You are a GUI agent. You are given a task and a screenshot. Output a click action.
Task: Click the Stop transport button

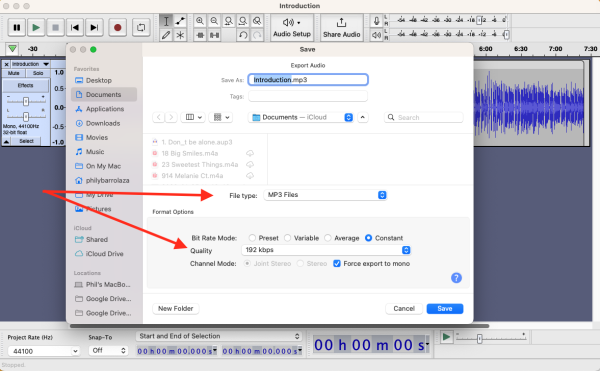55,28
